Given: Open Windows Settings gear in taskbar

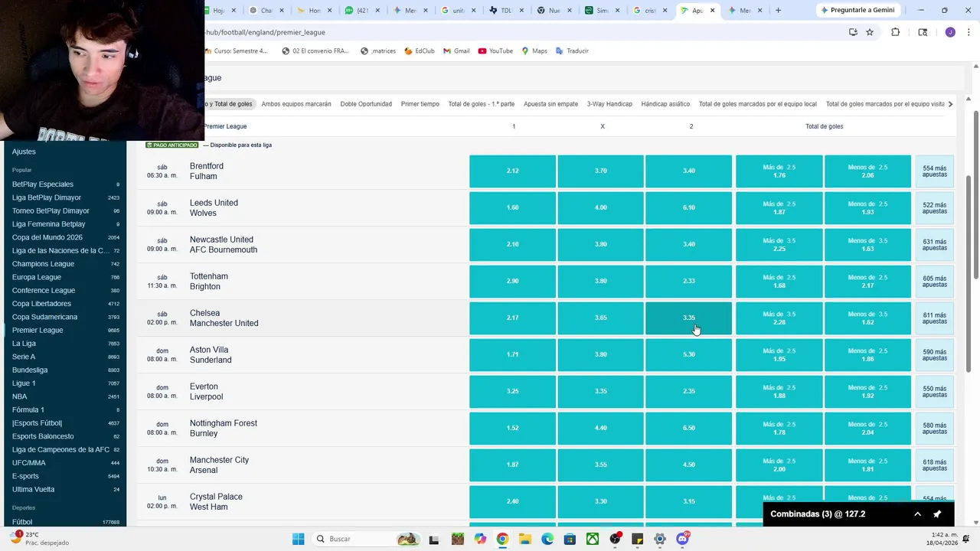Looking at the screenshot, I should (660, 539).
